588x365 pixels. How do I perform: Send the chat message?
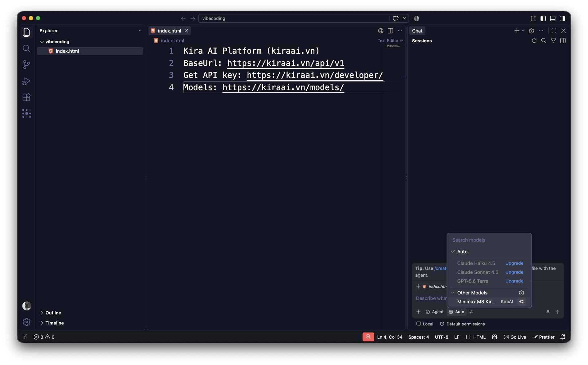(558, 312)
